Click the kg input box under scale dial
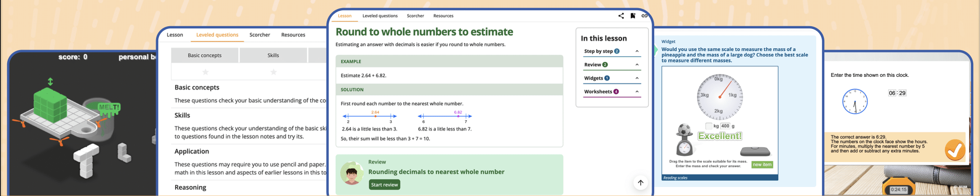 pyautogui.click(x=709, y=126)
